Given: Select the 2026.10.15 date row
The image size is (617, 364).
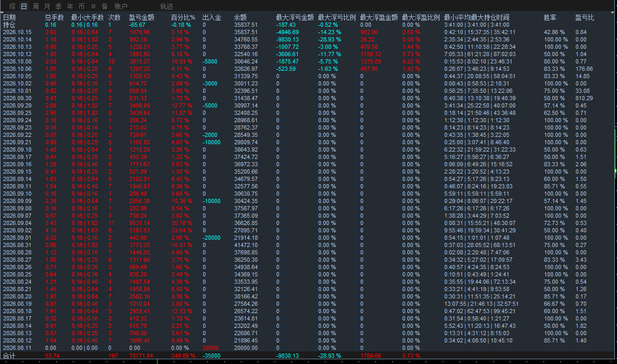Looking at the screenshot, I should (x=17, y=32).
